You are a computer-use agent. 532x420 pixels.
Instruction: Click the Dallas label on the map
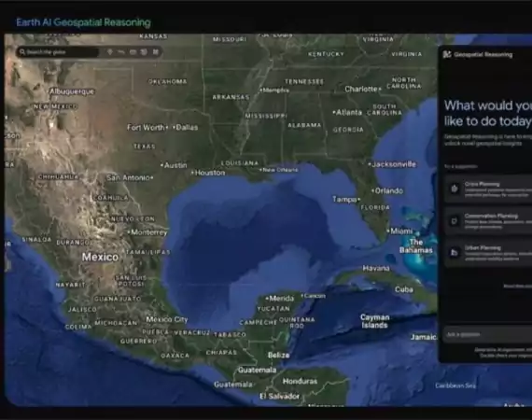point(187,128)
